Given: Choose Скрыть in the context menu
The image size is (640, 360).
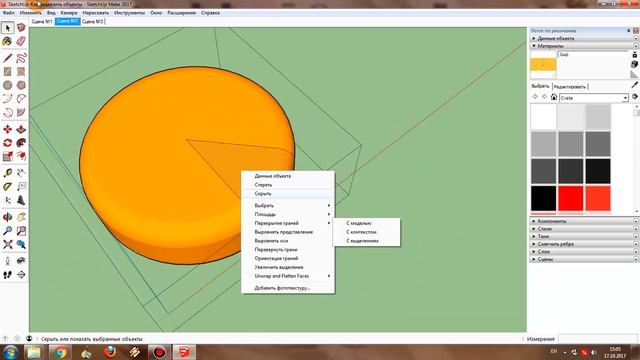Looking at the screenshot, I should click(x=288, y=193).
